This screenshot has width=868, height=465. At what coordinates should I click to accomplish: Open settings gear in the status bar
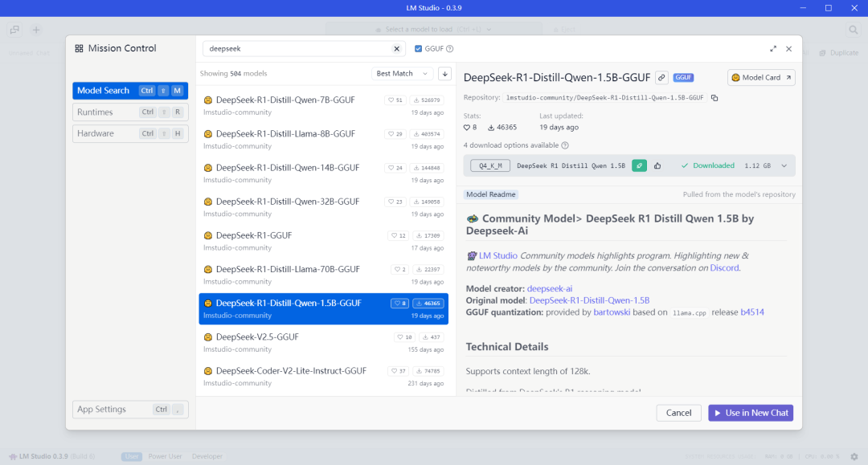point(854,457)
